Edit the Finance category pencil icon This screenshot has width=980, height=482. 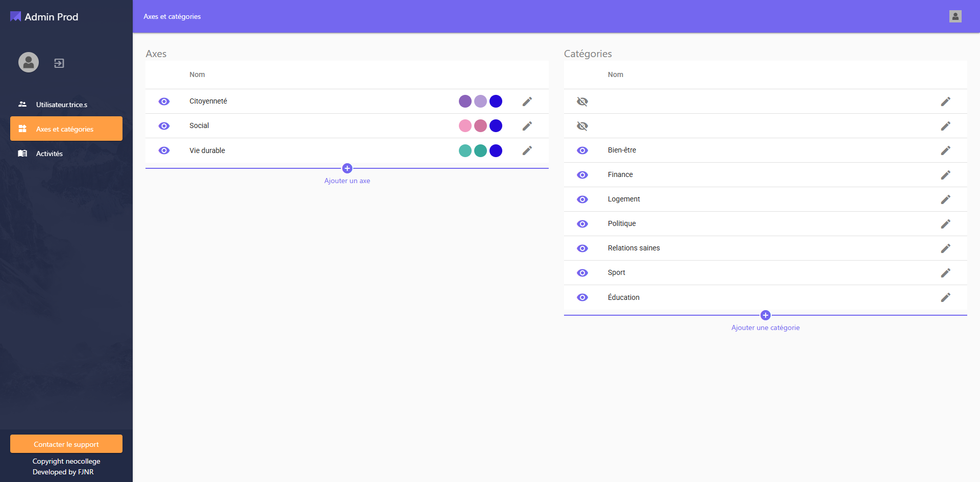click(x=946, y=175)
